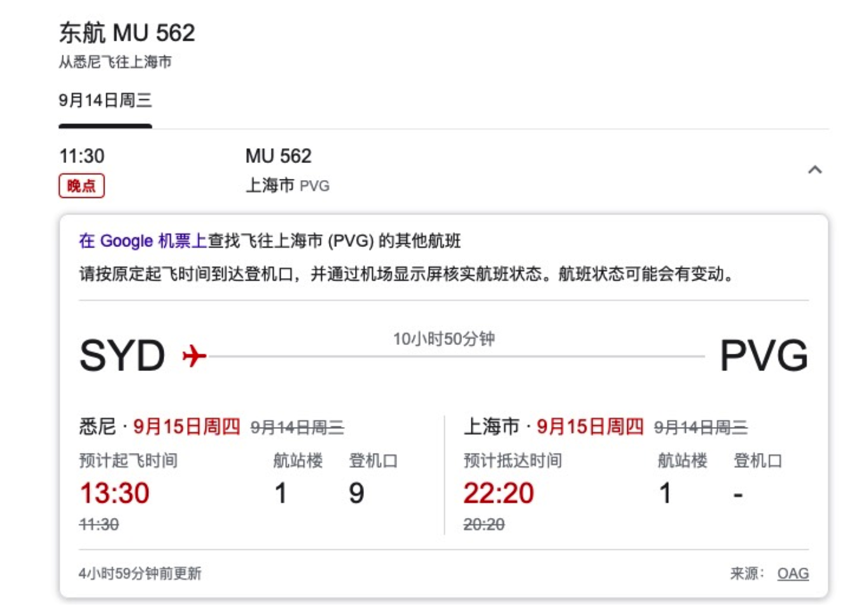
Task: Click the large PVG arrival airport code
Action: pos(764,356)
